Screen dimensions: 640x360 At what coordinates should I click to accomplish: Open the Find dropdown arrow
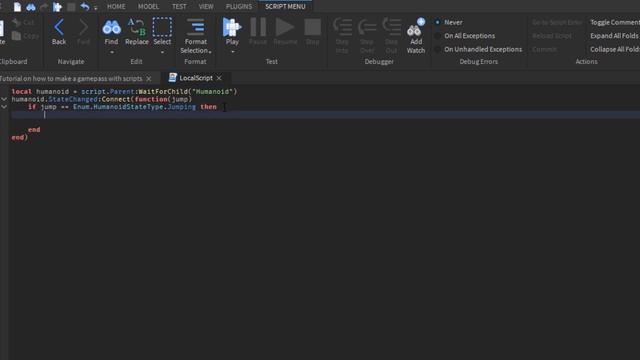[x=111, y=52]
